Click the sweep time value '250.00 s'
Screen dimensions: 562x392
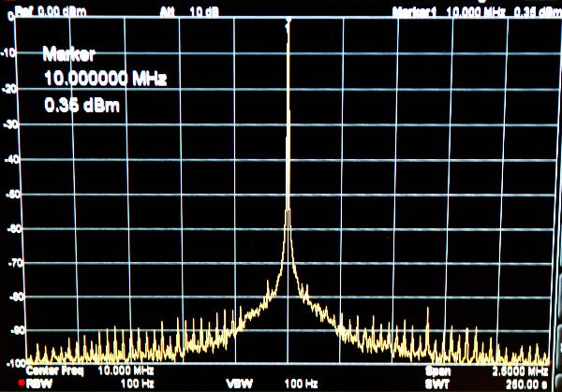pos(526,385)
